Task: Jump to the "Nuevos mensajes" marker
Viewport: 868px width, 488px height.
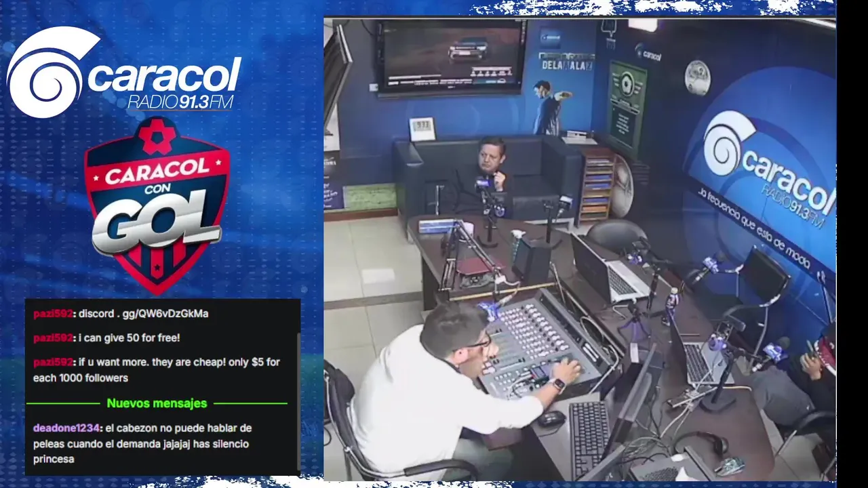Action: 157,403
